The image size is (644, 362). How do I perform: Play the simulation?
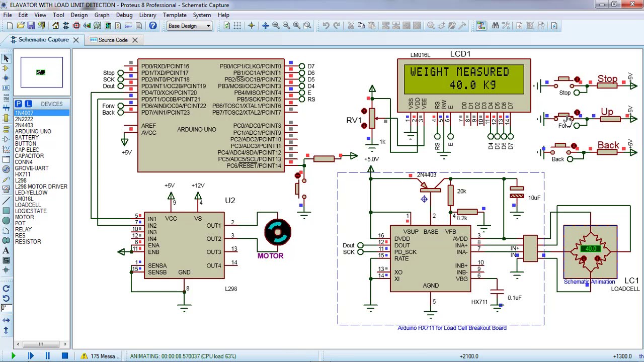pos(13,356)
